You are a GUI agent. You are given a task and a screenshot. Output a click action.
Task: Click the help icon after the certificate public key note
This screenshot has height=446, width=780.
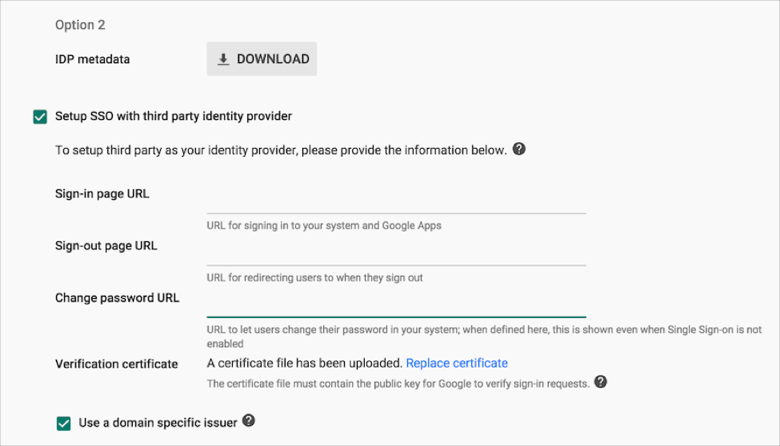pyautogui.click(x=600, y=382)
